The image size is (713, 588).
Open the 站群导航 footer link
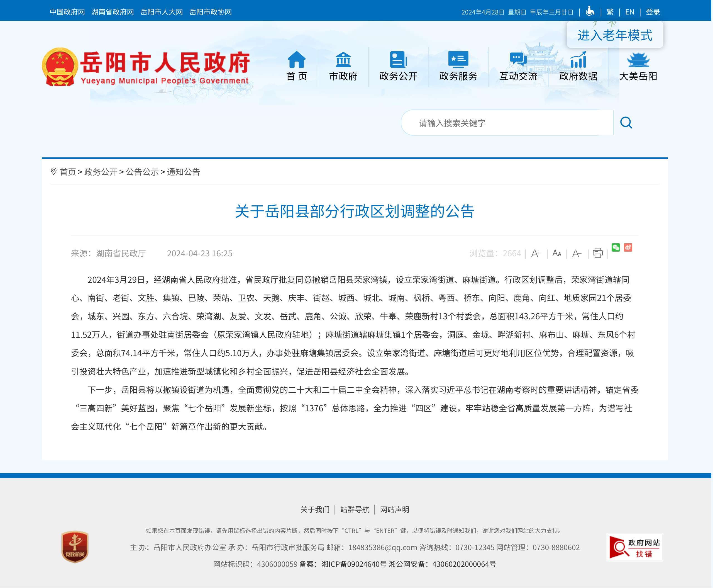(355, 510)
